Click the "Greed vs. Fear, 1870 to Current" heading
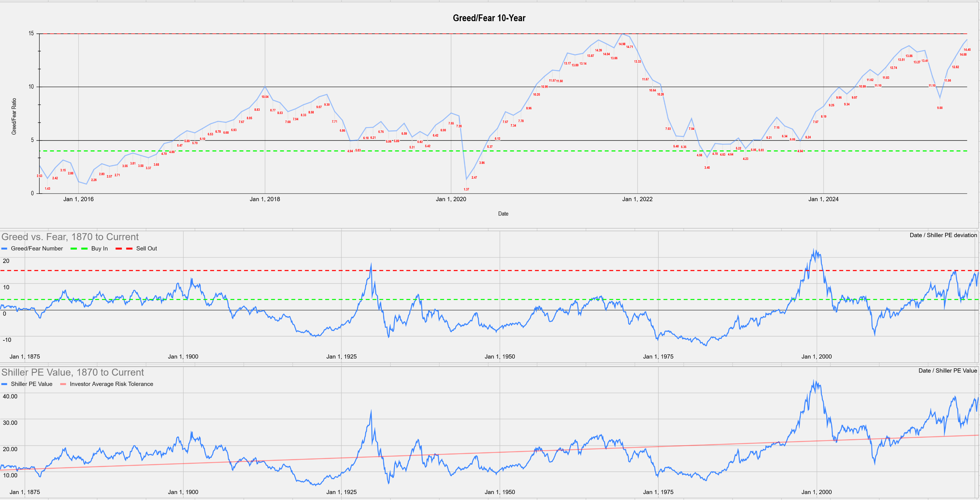Screen dimensions: 980x500 click(70, 237)
